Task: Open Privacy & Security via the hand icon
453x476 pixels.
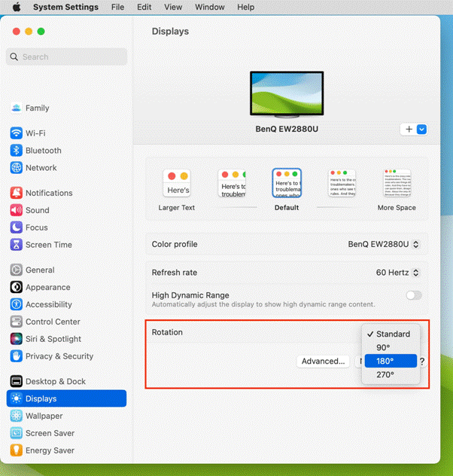Action: [17, 356]
